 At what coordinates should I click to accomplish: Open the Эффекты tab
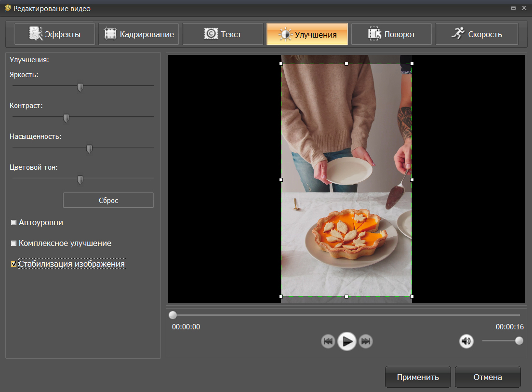[x=54, y=34]
